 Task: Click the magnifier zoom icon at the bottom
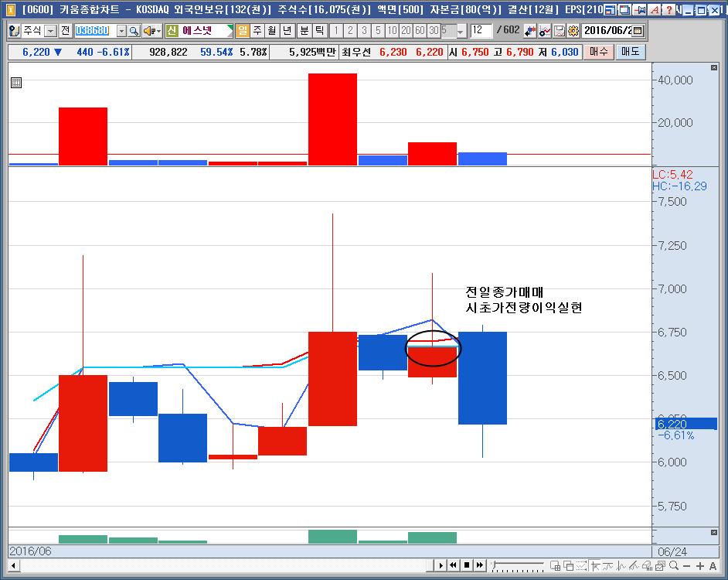click(x=674, y=565)
